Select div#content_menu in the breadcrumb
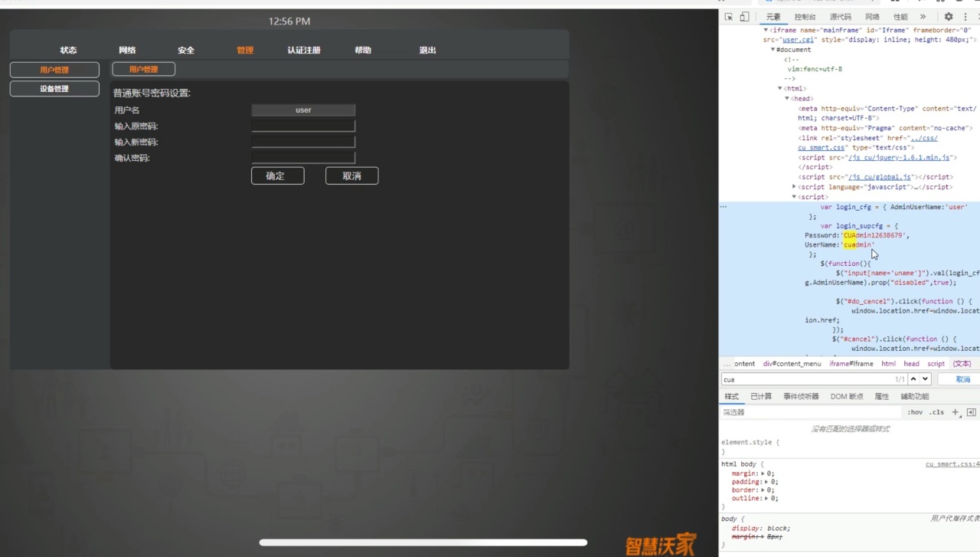This screenshot has height=557, width=980. (x=792, y=364)
